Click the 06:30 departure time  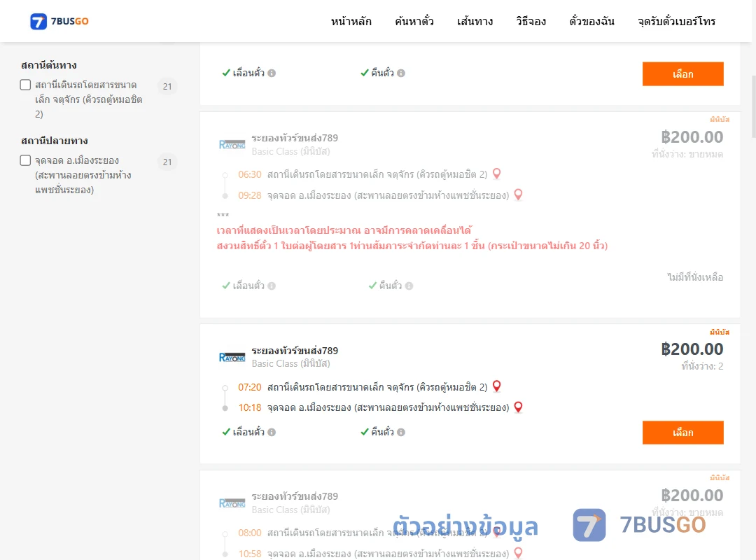[250, 174]
